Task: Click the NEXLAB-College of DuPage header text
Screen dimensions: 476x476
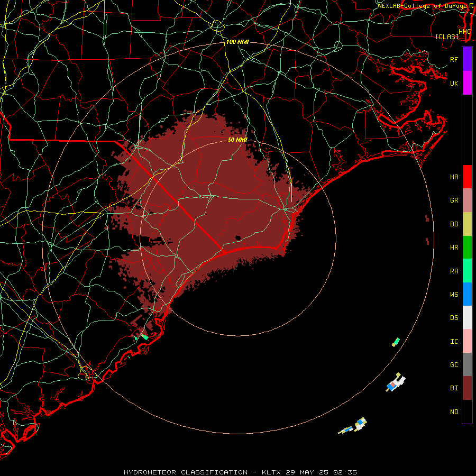Action: coord(423,6)
